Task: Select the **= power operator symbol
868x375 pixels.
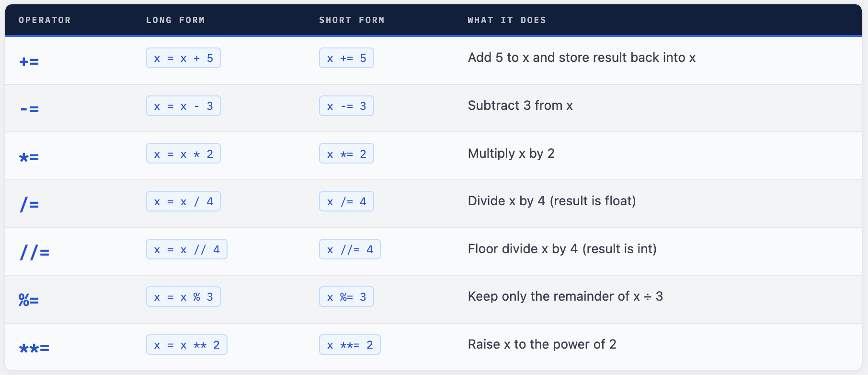Action: click(34, 348)
